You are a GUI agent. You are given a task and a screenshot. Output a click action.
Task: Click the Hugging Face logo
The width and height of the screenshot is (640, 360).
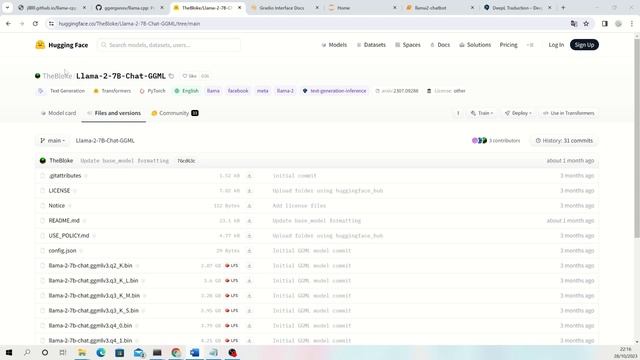point(62,45)
